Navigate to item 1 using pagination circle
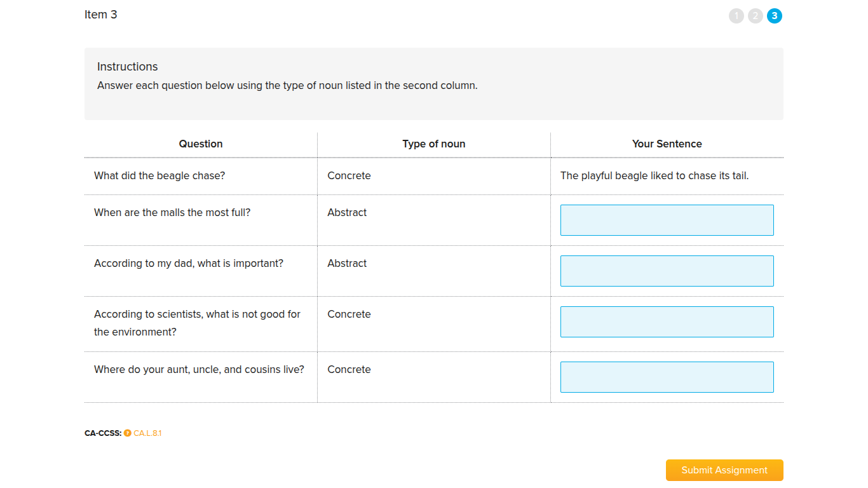This screenshot has height=488, width=868. pyautogui.click(x=736, y=15)
